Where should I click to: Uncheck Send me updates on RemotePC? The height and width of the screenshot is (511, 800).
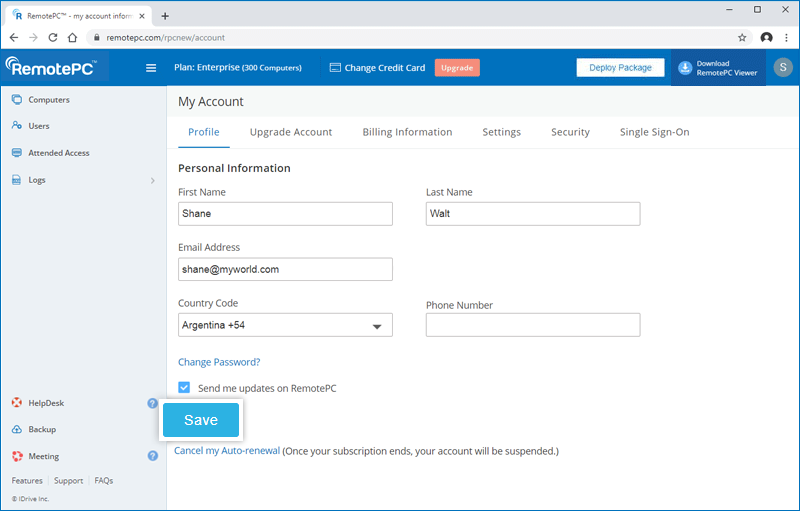(184, 388)
